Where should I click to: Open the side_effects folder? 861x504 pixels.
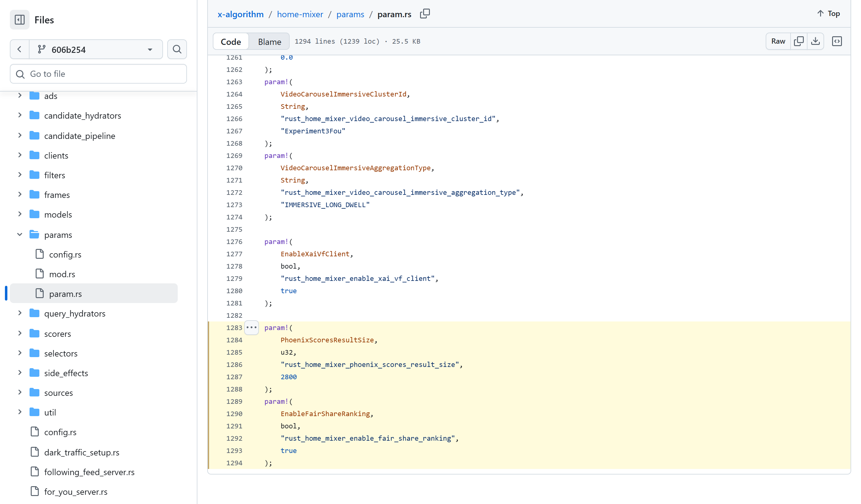coord(66,373)
